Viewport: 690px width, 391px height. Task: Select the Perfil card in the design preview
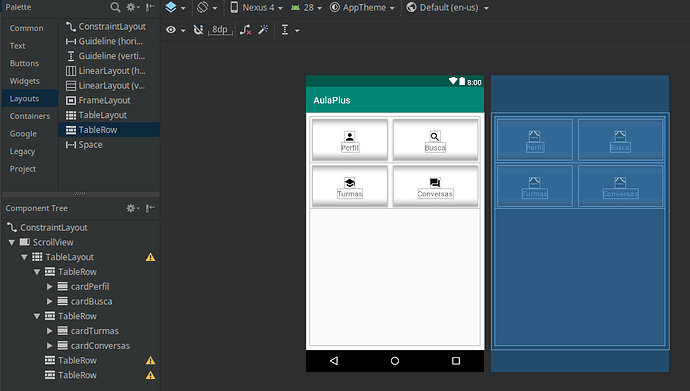coord(350,139)
